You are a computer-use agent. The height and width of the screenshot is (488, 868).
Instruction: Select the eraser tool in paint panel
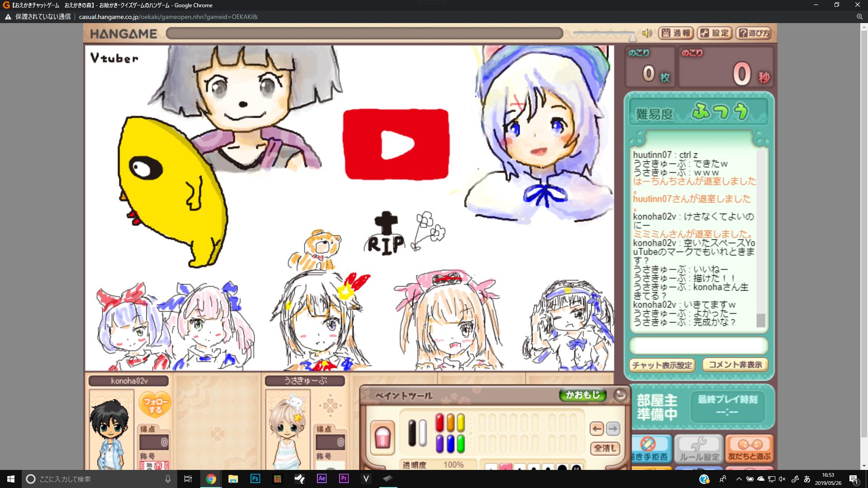(x=382, y=437)
